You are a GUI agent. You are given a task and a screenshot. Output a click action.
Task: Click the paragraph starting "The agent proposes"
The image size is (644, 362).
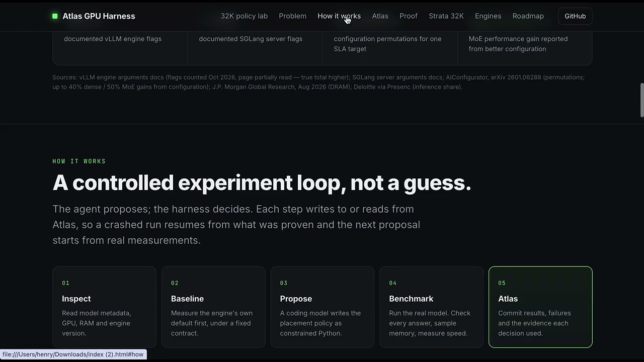(236, 225)
